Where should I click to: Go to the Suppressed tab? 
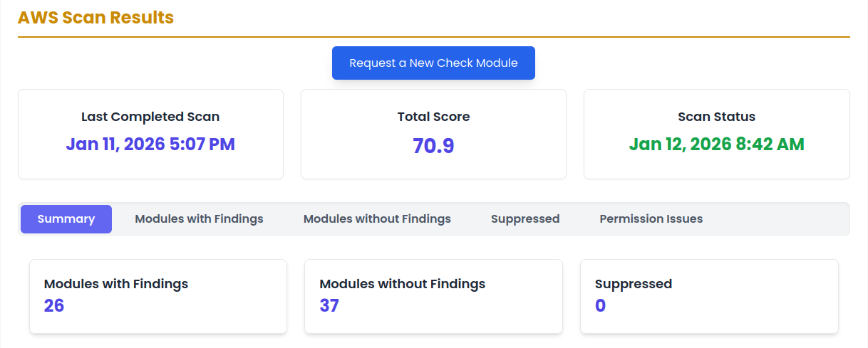click(x=525, y=219)
